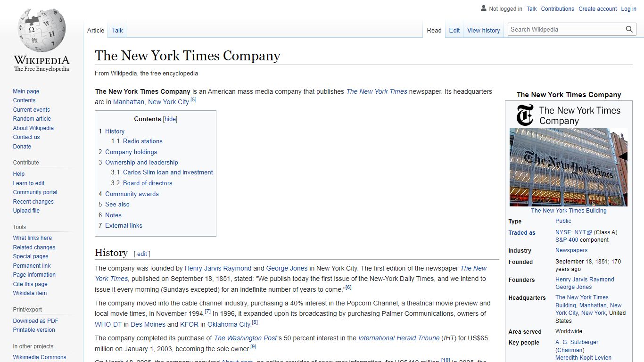Jump to Ownership and leadership section
644x362 pixels.
pyautogui.click(x=141, y=163)
